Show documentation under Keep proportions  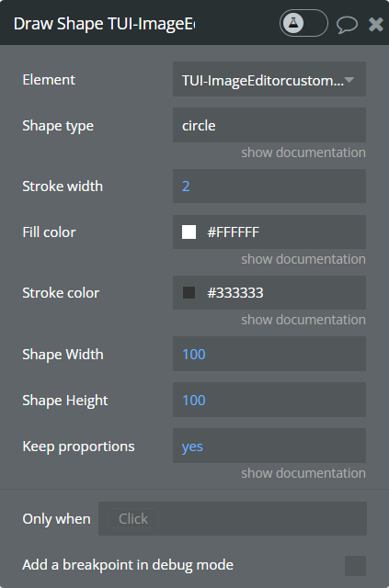click(x=303, y=473)
